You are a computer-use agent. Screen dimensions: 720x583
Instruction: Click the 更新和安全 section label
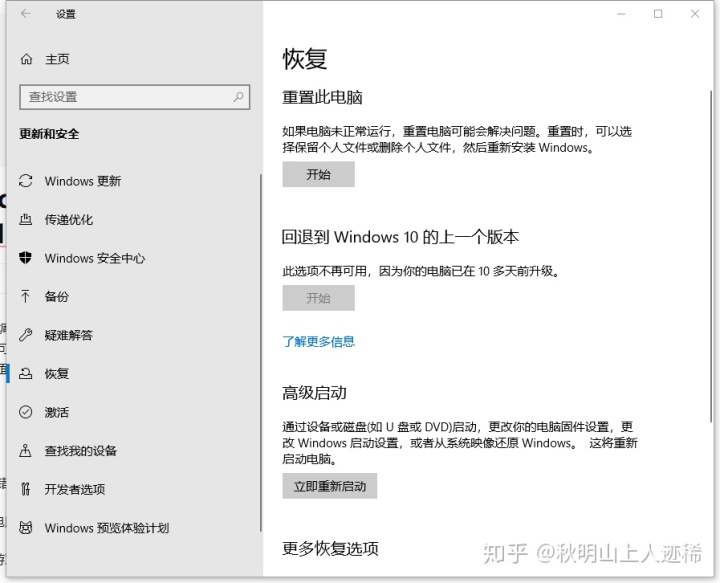point(49,134)
